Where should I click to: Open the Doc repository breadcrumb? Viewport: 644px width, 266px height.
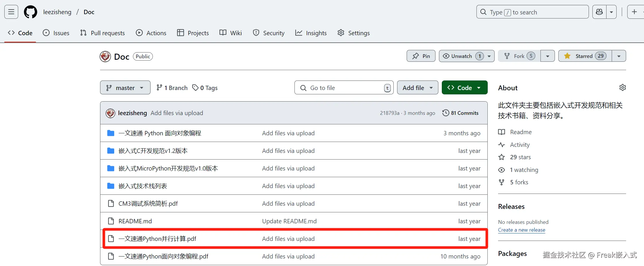[x=89, y=12]
